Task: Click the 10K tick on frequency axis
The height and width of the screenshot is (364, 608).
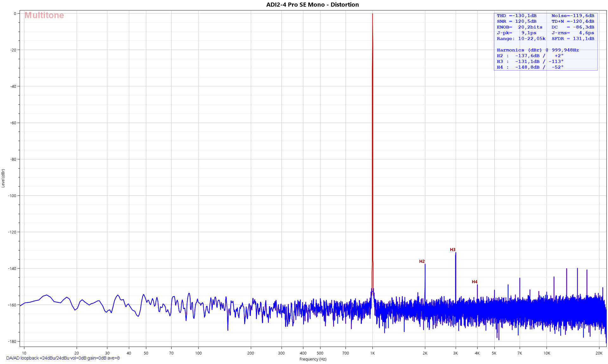Action: 547,353
